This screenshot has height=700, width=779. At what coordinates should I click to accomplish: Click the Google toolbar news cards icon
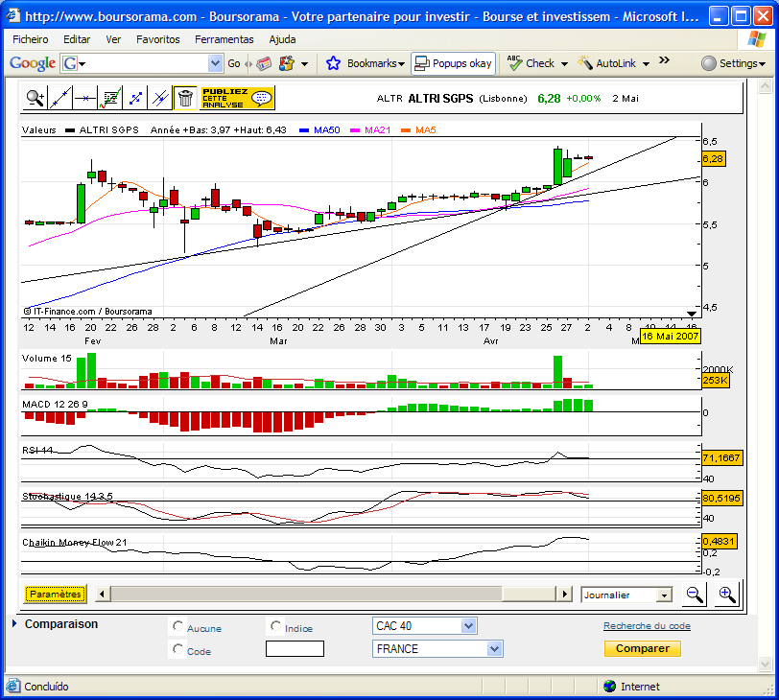click(x=264, y=63)
